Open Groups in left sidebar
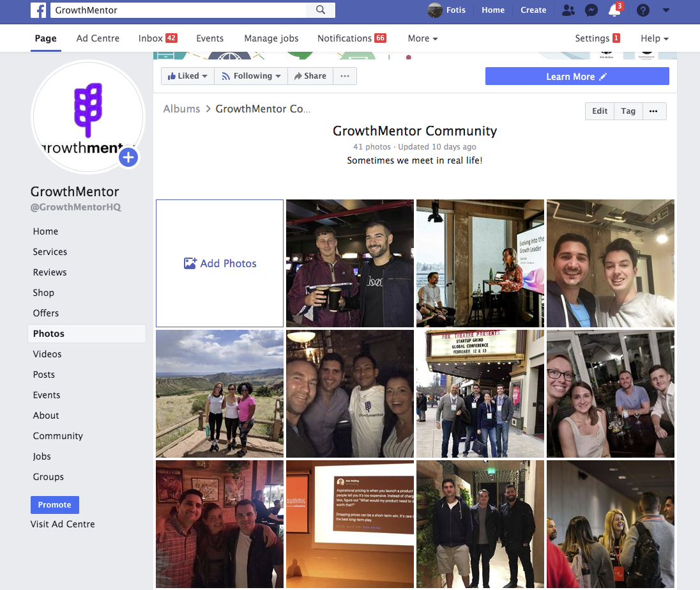700x590 pixels. [x=48, y=477]
